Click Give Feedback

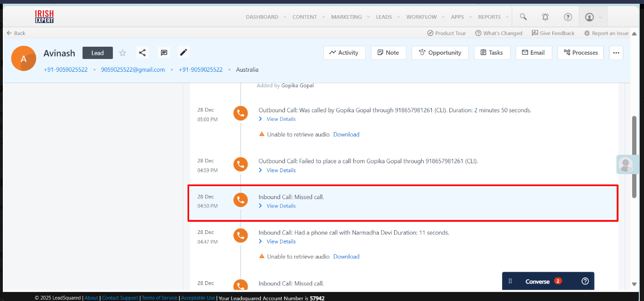(x=553, y=33)
